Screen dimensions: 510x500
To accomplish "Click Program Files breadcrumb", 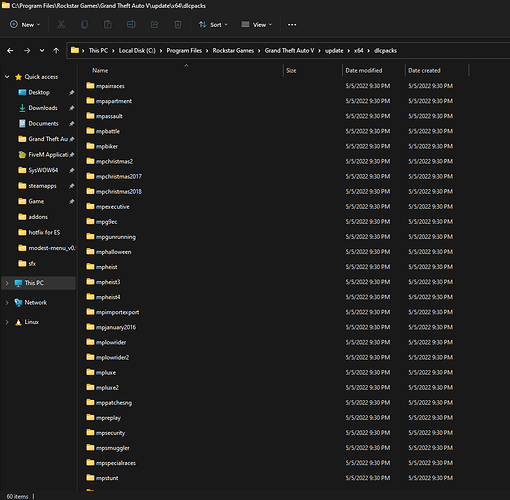I will (x=184, y=51).
